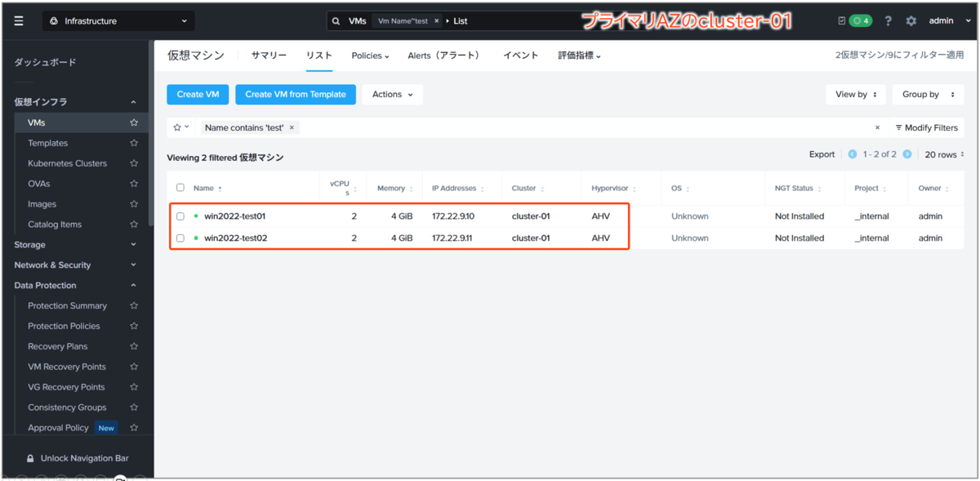This screenshot has height=481, width=980.
Task: Open the Policies tab dropdown
Action: [370, 56]
